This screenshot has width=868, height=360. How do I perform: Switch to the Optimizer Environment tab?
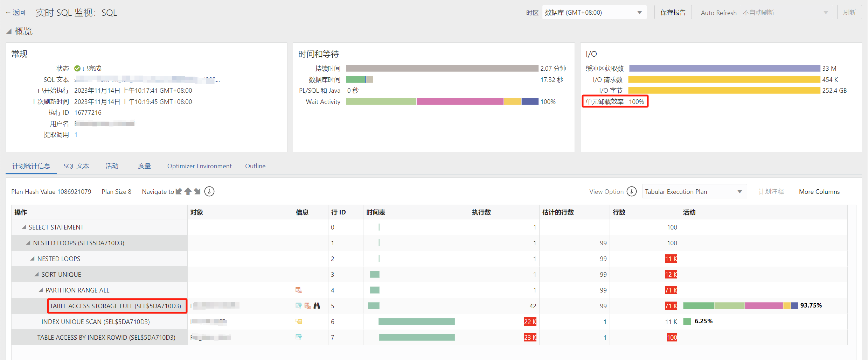pos(199,166)
